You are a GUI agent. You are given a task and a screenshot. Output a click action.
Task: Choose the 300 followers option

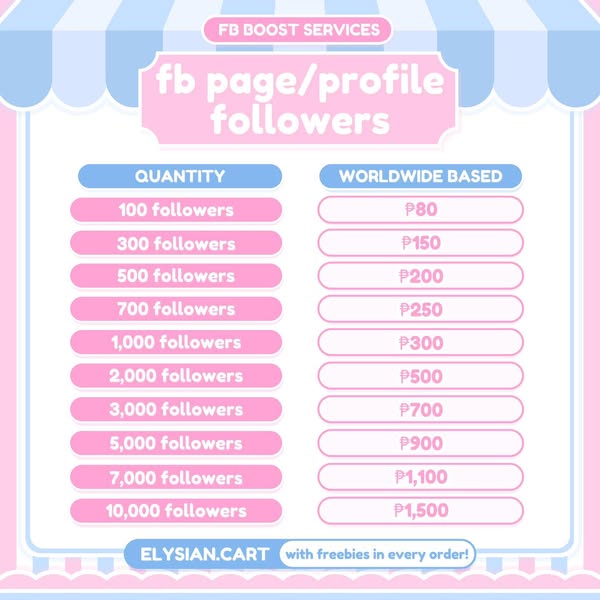[x=176, y=243]
